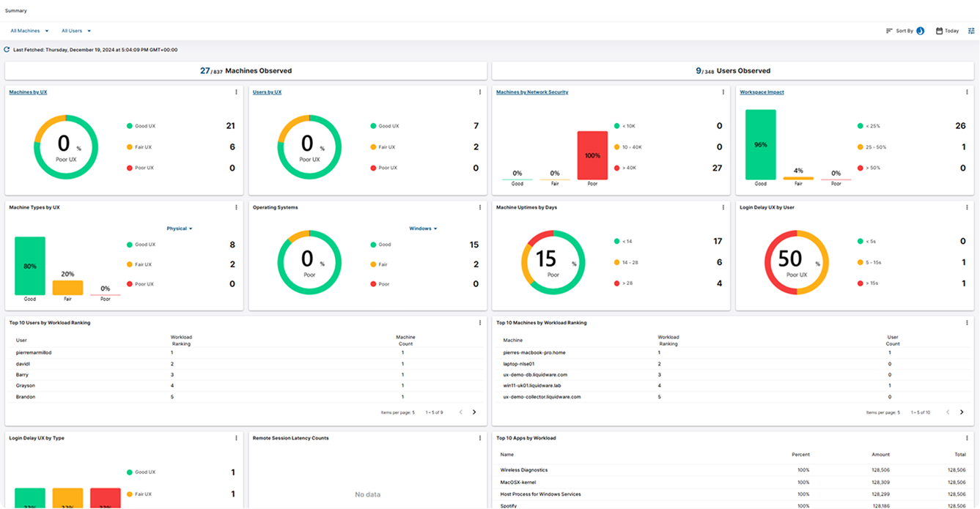980x509 pixels.
Task: Open the Top 10 Apps by Workload options menu
Action: [x=967, y=438]
